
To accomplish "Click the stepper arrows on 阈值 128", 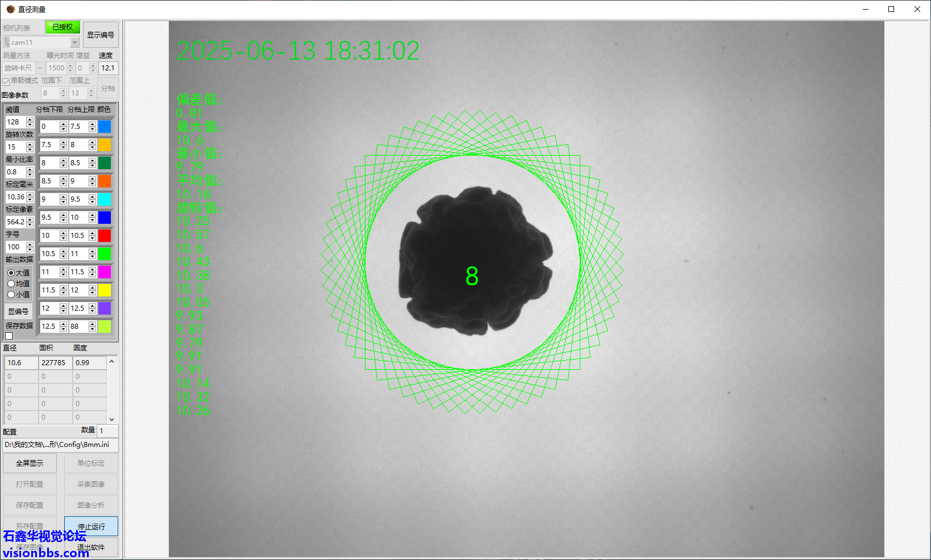I will (30, 122).
